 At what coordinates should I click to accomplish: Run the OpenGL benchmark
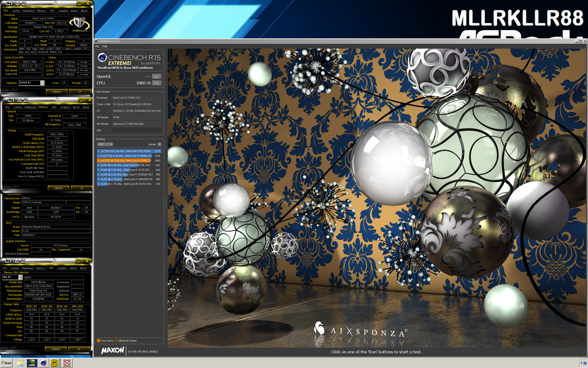[x=157, y=76]
